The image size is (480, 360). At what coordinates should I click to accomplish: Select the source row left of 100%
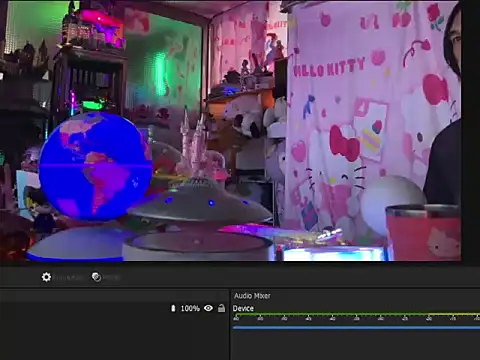[85, 308]
